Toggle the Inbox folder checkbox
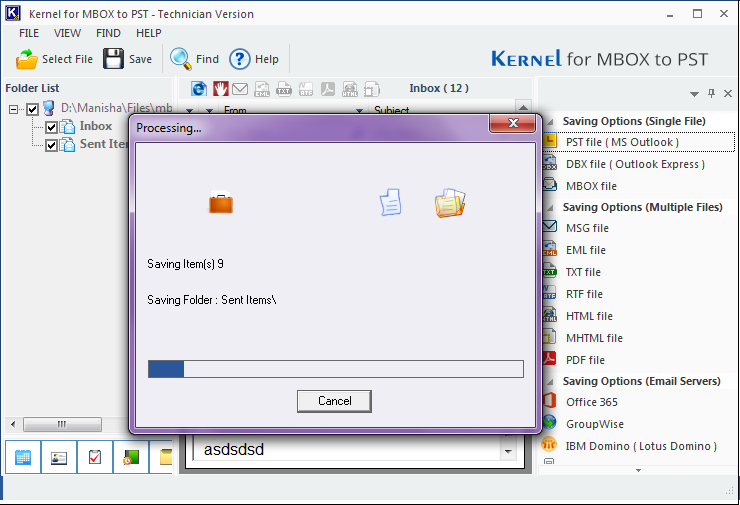Screen dimensions: 740x505 pos(51,127)
